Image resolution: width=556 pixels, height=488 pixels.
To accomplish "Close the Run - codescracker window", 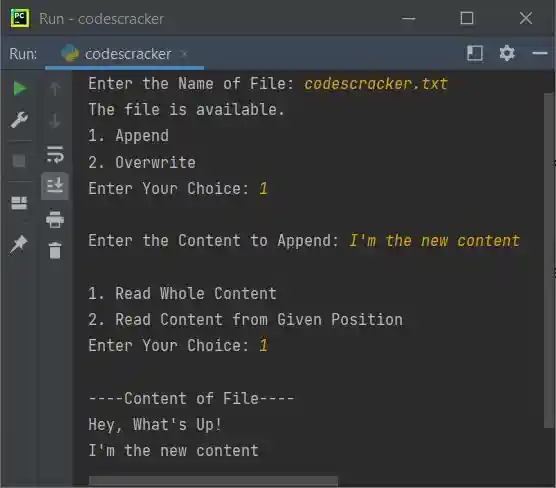I will [x=526, y=18].
